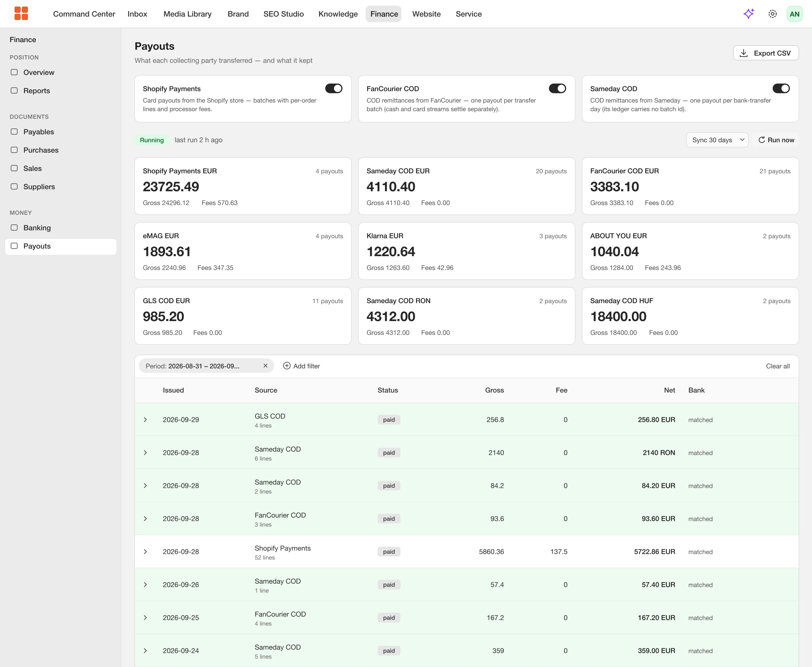Screen dimensions: 812x667
Task: Click the orange app logo icon
Action: [21, 13]
